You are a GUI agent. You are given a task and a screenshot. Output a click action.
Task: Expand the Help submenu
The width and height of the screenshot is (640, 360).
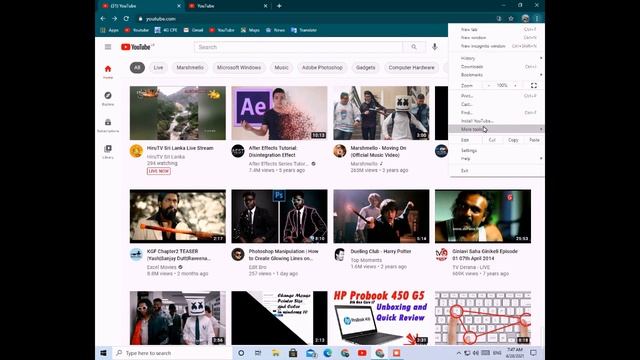(496, 159)
